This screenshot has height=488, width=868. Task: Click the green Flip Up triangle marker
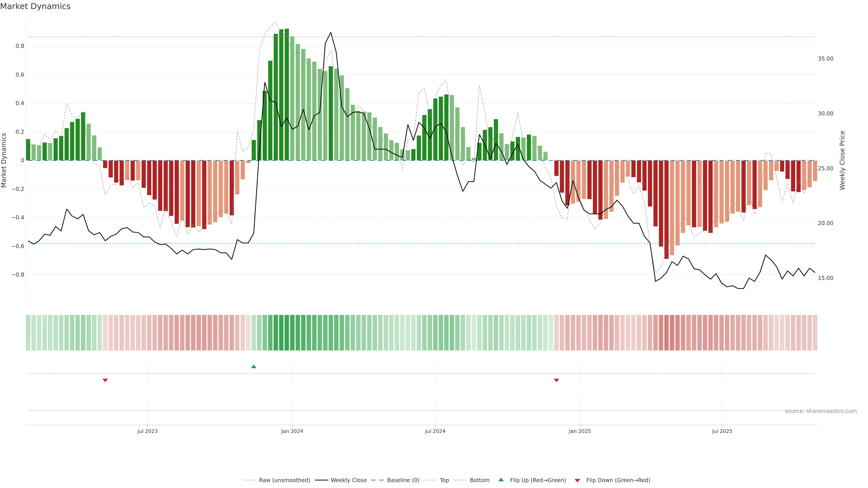[x=254, y=366]
